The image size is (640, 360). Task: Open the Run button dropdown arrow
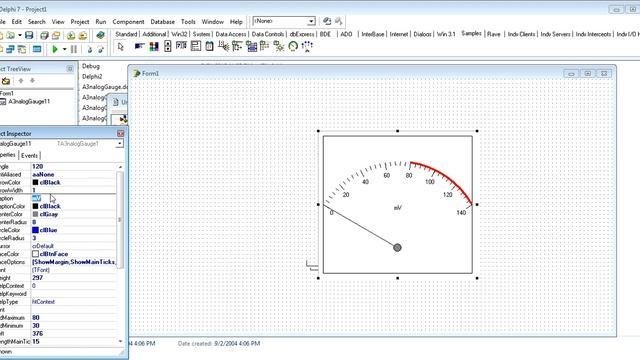64,49
